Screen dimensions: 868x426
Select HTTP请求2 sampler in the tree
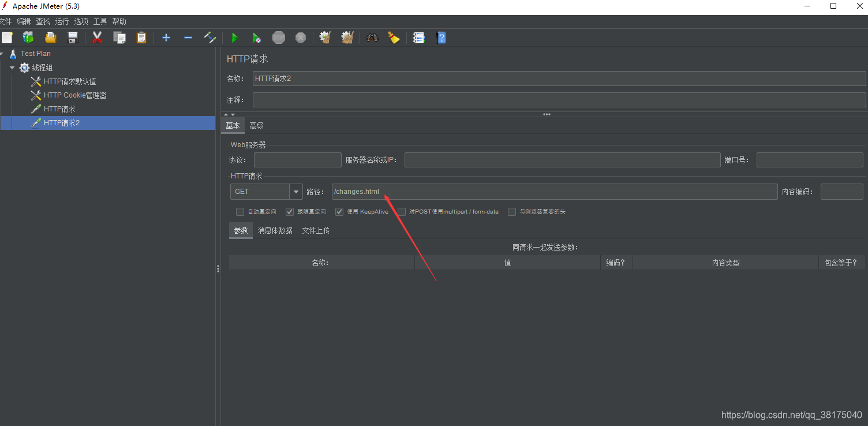[62, 123]
